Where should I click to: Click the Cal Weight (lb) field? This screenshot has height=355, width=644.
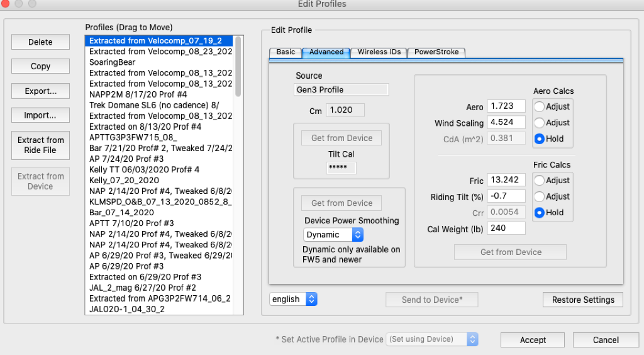[x=506, y=228]
